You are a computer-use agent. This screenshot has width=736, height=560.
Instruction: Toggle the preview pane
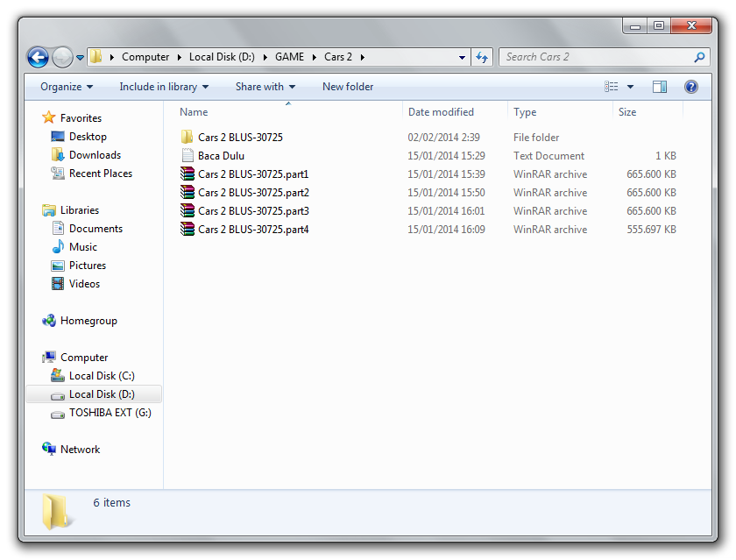click(660, 87)
